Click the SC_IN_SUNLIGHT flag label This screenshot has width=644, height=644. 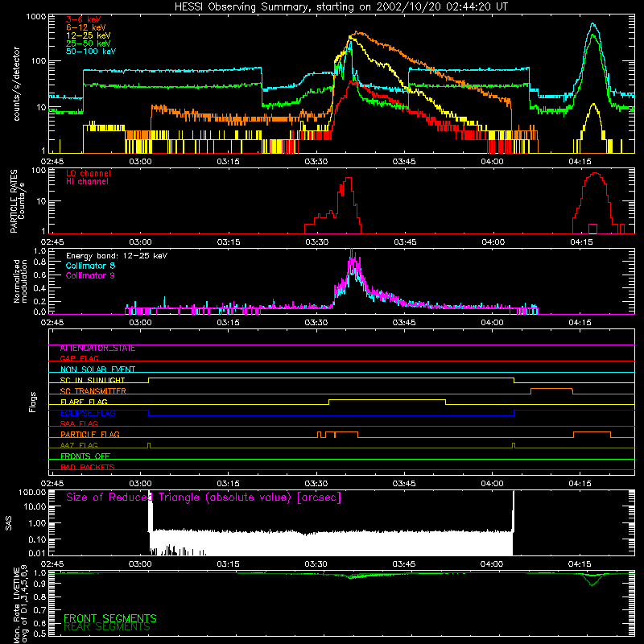coord(93,380)
